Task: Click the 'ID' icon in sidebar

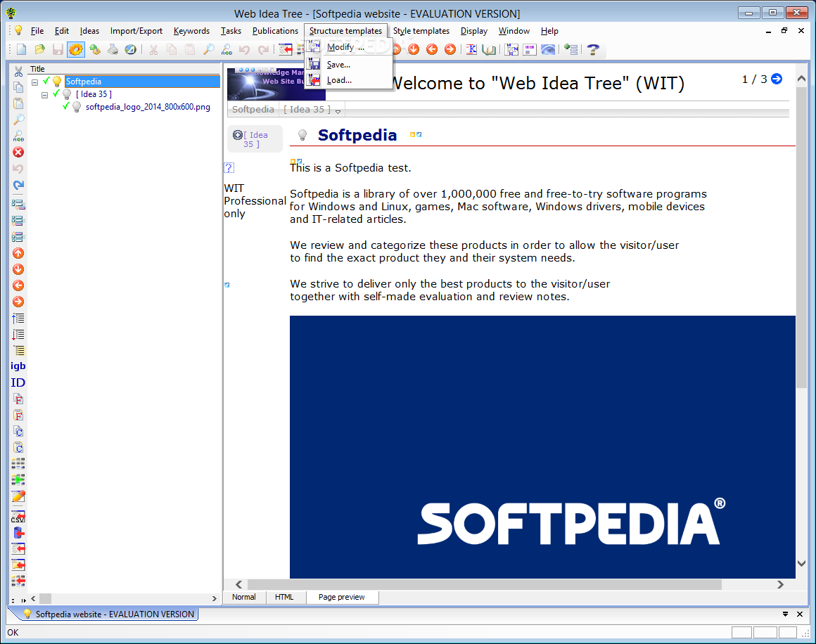Action: pyautogui.click(x=18, y=382)
